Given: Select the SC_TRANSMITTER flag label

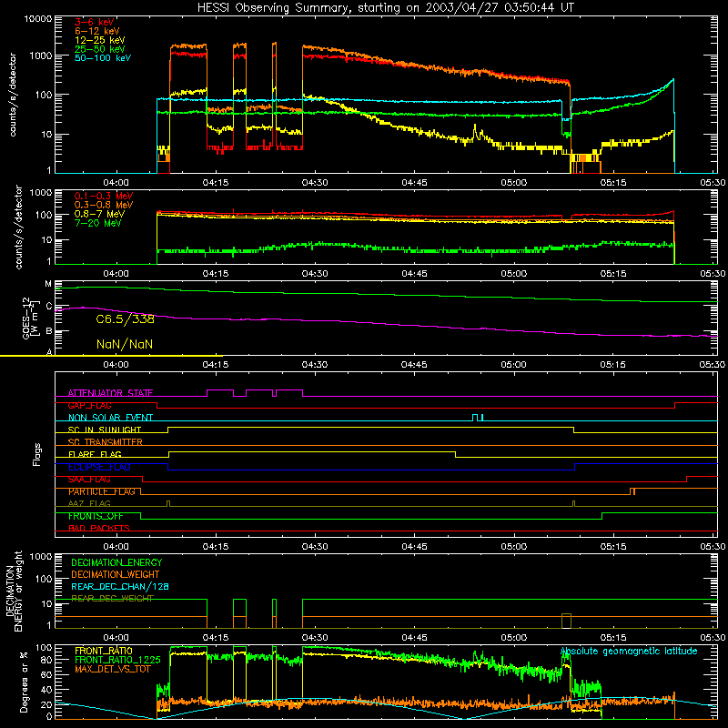Looking at the screenshot, I should point(106,442).
